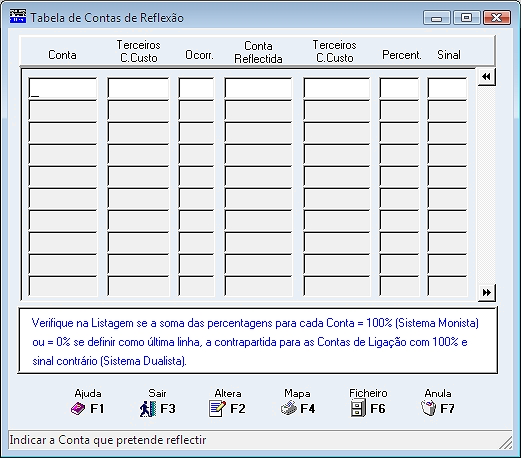Maximize the Tabela de Contas window
The image size is (521, 458).
click(466, 17)
